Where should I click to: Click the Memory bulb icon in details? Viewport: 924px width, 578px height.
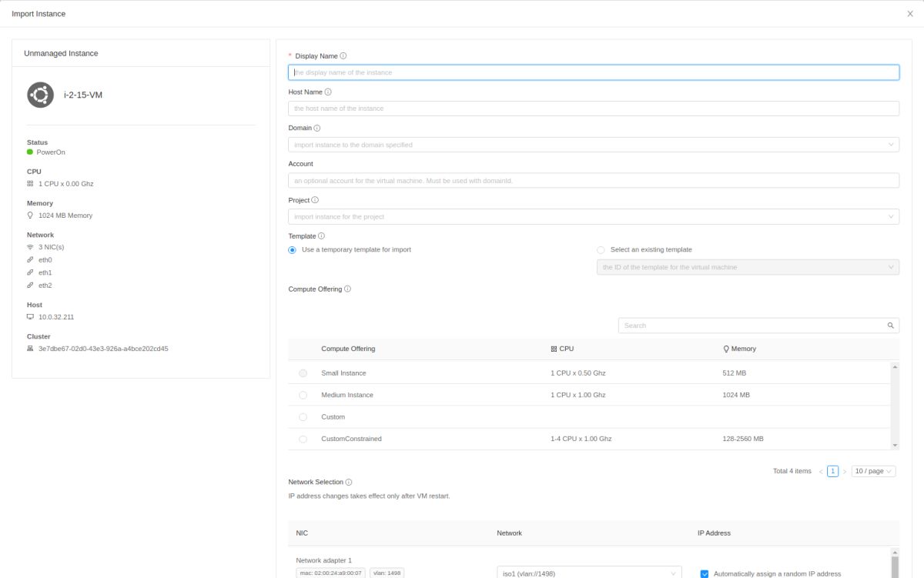[30, 215]
